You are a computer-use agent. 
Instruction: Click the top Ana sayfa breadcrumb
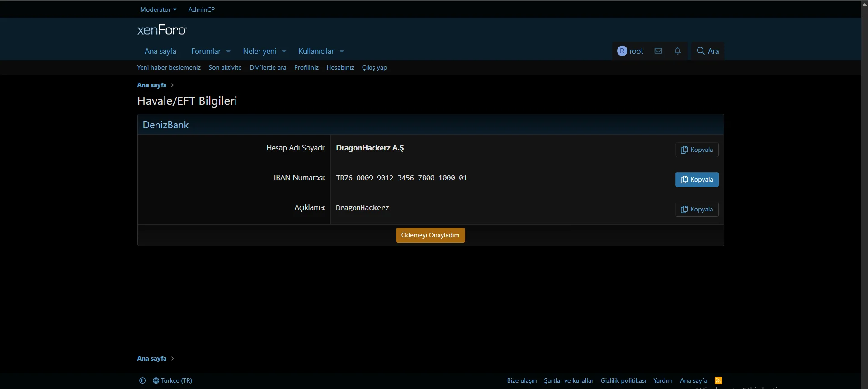click(152, 85)
